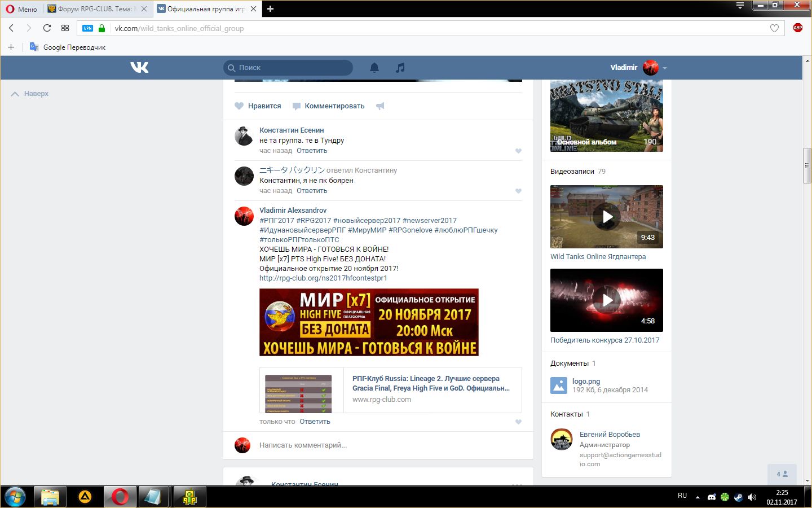Bookmark page with heart icon
The width and height of the screenshot is (812, 508).
tap(774, 28)
